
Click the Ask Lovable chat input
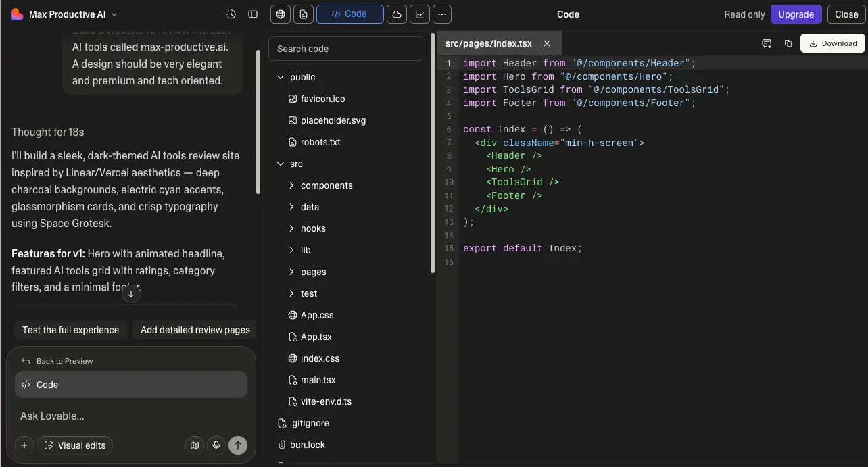click(x=131, y=416)
